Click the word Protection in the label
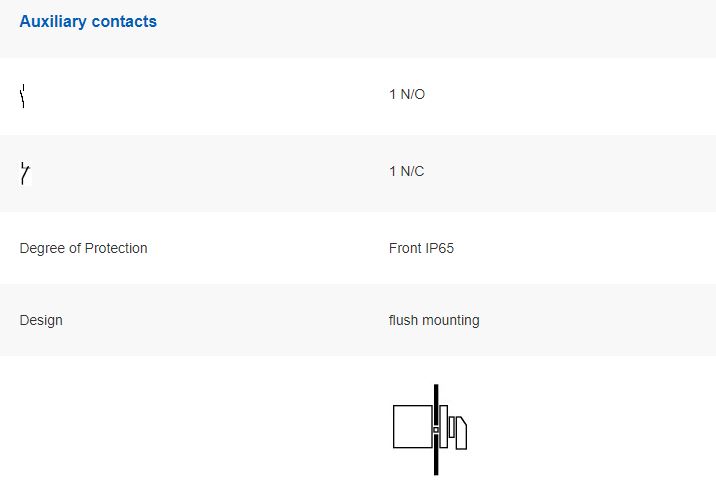Viewport: 716px width, 484px height. 116,248
